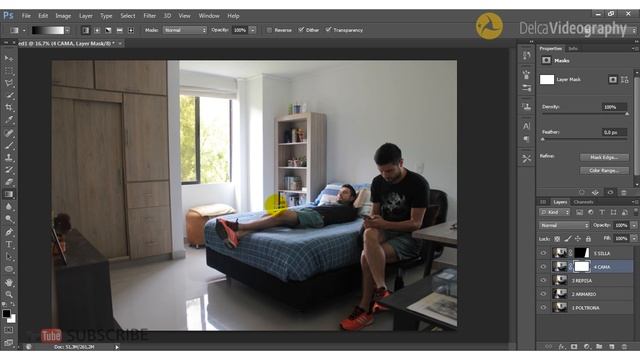This screenshot has width=640, height=360.
Task: Hide the 3 REPISA layer
Action: [543, 280]
